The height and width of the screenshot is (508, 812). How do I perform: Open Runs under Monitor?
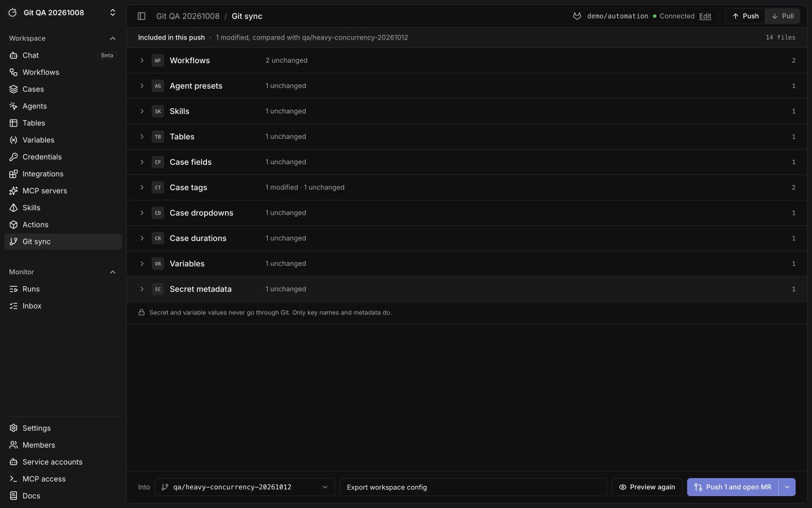point(63,289)
